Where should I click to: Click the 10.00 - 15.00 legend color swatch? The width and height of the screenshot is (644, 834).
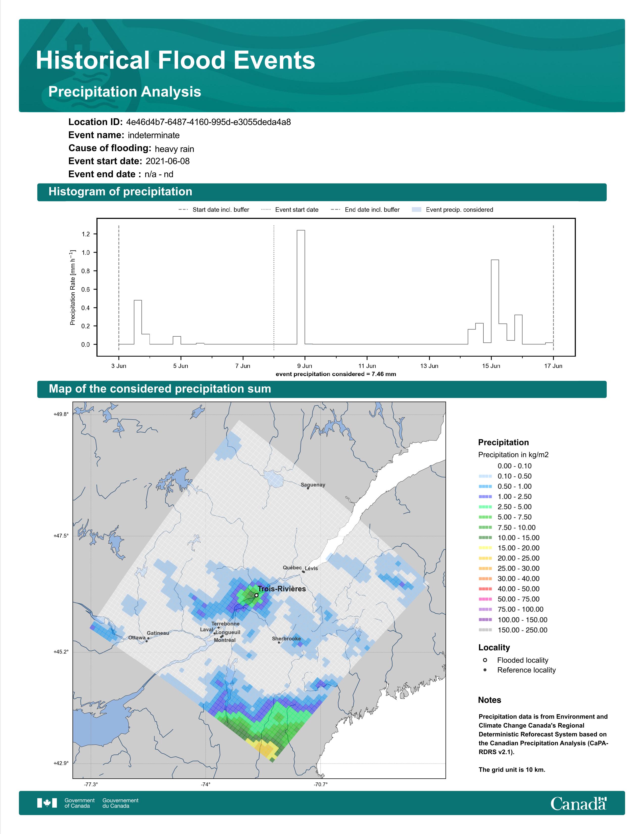(485, 538)
